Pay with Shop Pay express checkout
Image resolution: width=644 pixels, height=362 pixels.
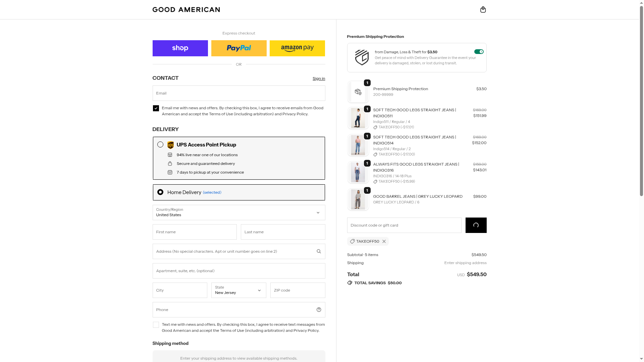click(180, 48)
